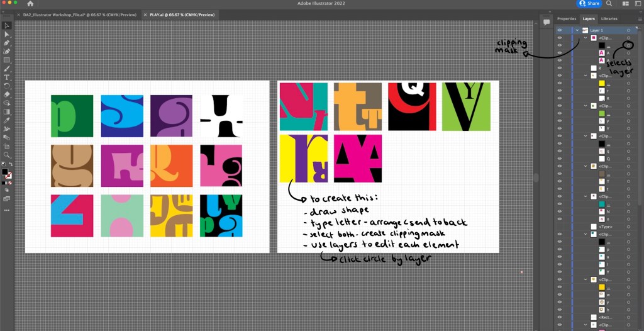Switch to the Properties tab
The width and height of the screenshot is (644, 331).
click(x=567, y=19)
